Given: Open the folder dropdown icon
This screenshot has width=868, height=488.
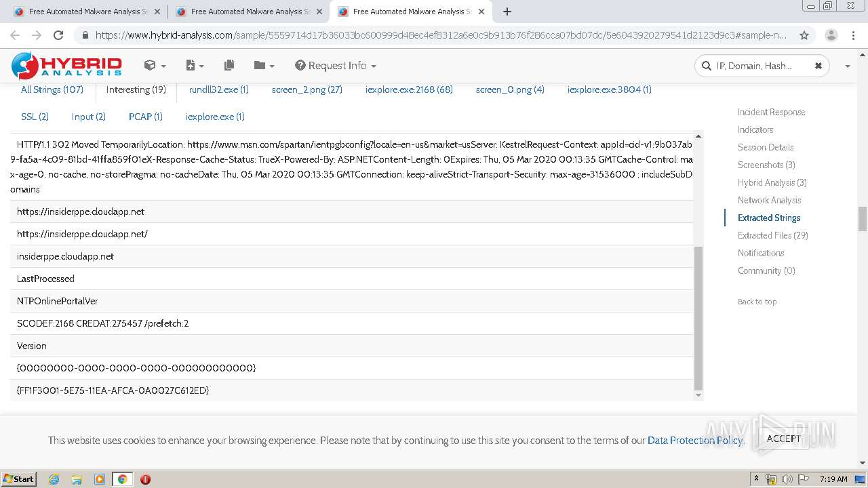Looking at the screenshot, I should click(264, 66).
